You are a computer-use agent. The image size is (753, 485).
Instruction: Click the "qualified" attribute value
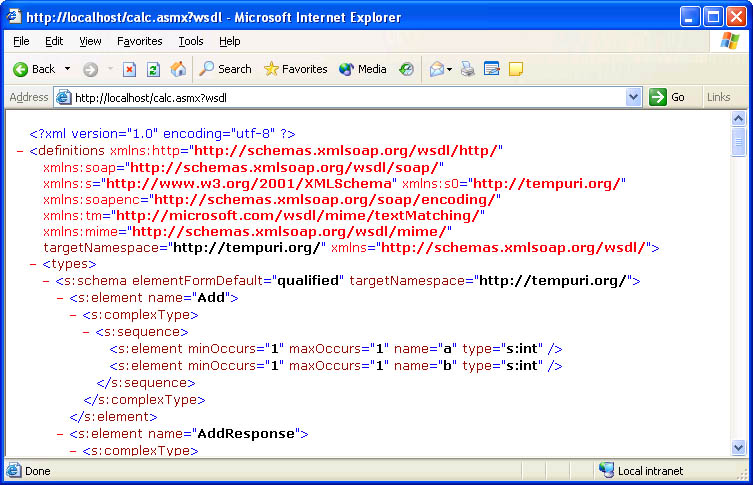coord(308,281)
